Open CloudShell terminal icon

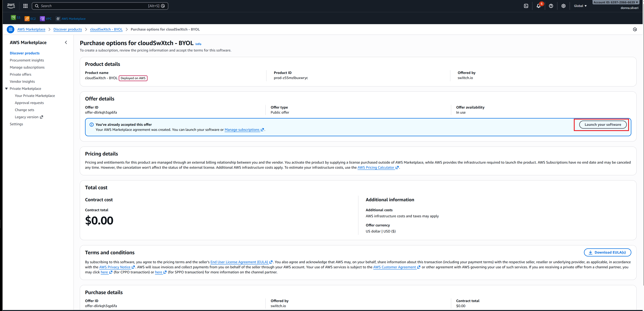526,6
